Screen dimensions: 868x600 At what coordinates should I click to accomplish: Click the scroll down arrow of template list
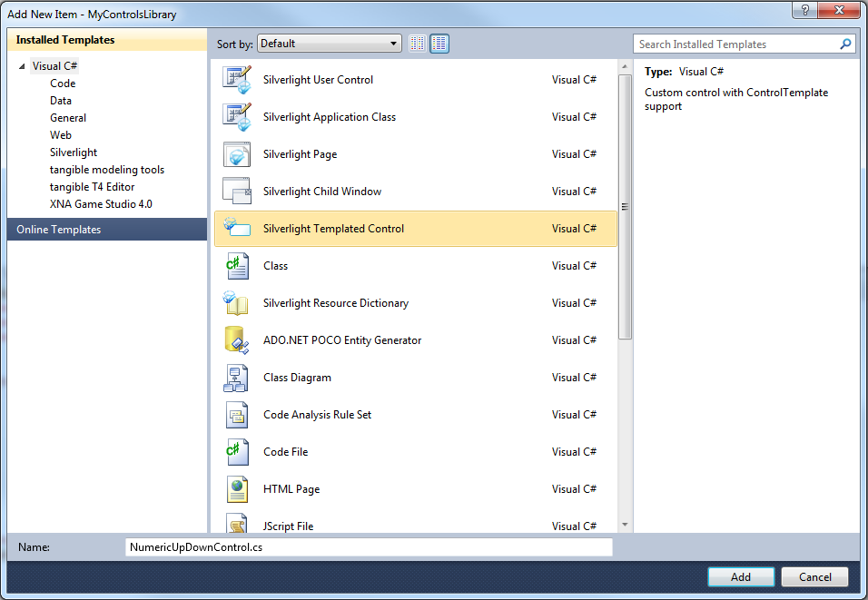(625, 525)
